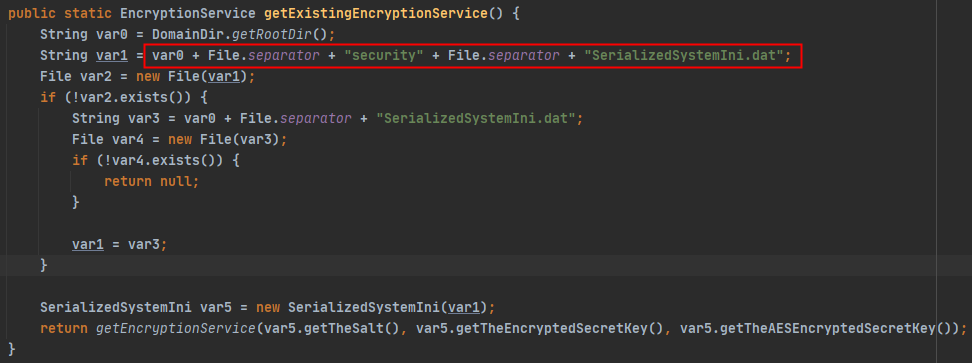This screenshot has height=363, width=972.
Task: Click the DomainDir class reference
Action: click(x=184, y=35)
